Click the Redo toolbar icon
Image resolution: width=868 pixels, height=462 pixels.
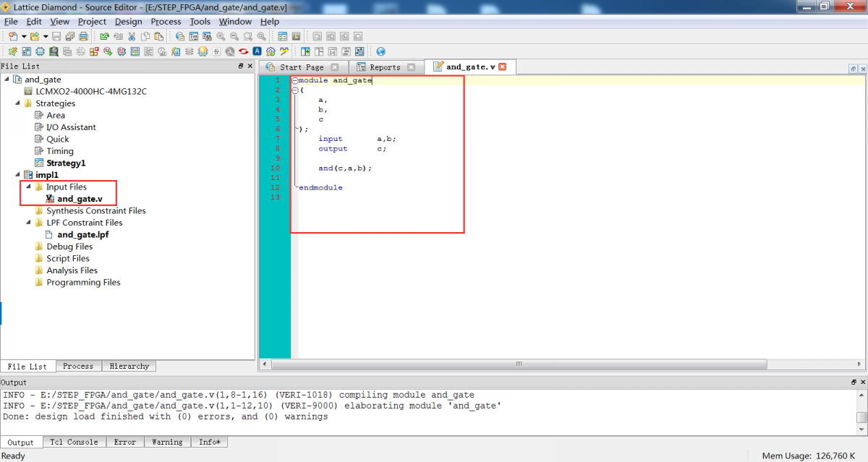[118, 36]
